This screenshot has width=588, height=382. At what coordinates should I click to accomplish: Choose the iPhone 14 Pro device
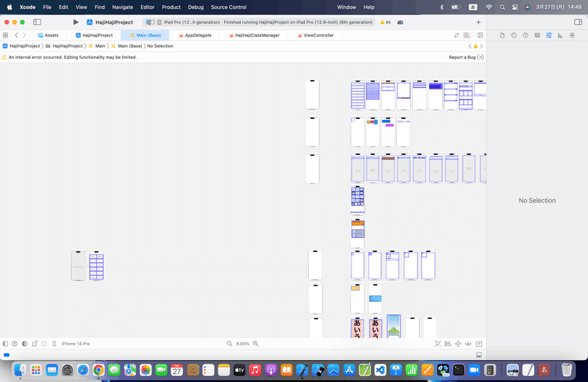[72, 344]
